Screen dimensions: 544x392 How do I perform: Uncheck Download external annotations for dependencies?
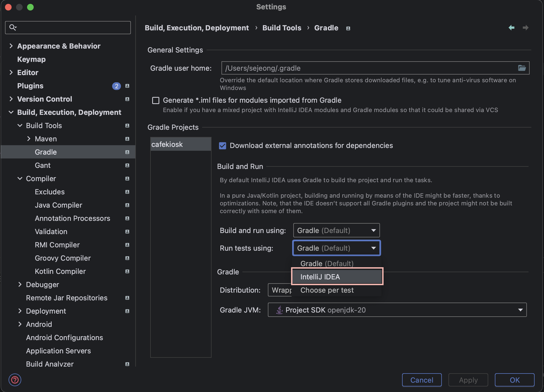tap(223, 145)
